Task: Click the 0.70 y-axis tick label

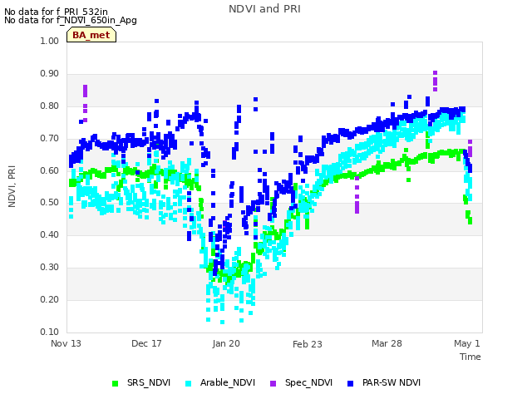Action: (50, 139)
